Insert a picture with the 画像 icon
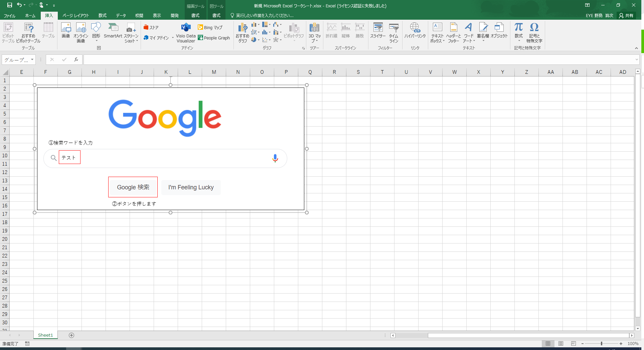Viewport: 644px width, 350px height. point(66,31)
